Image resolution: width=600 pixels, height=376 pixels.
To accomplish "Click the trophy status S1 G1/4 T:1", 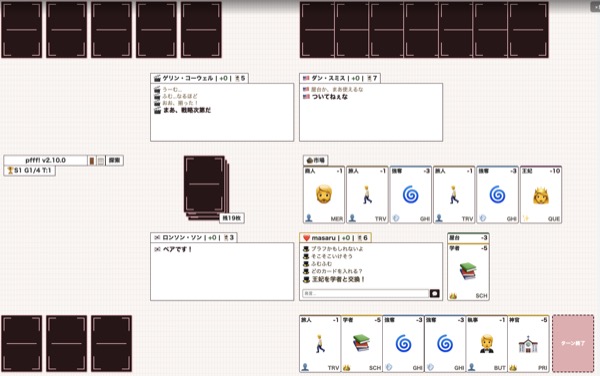I will coord(30,171).
